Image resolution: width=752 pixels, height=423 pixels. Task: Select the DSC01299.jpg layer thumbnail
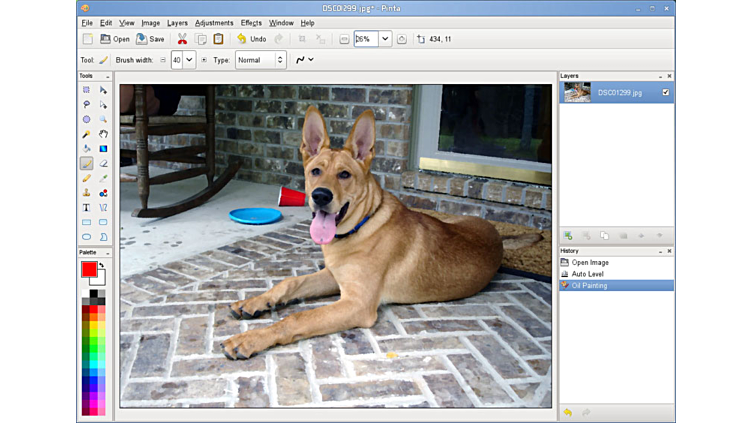coord(577,93)
